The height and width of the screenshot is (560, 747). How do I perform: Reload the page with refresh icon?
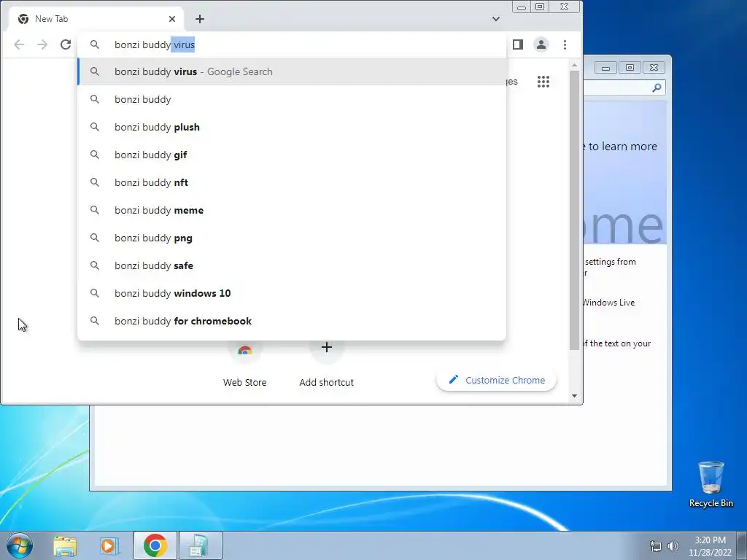(66, 44)
